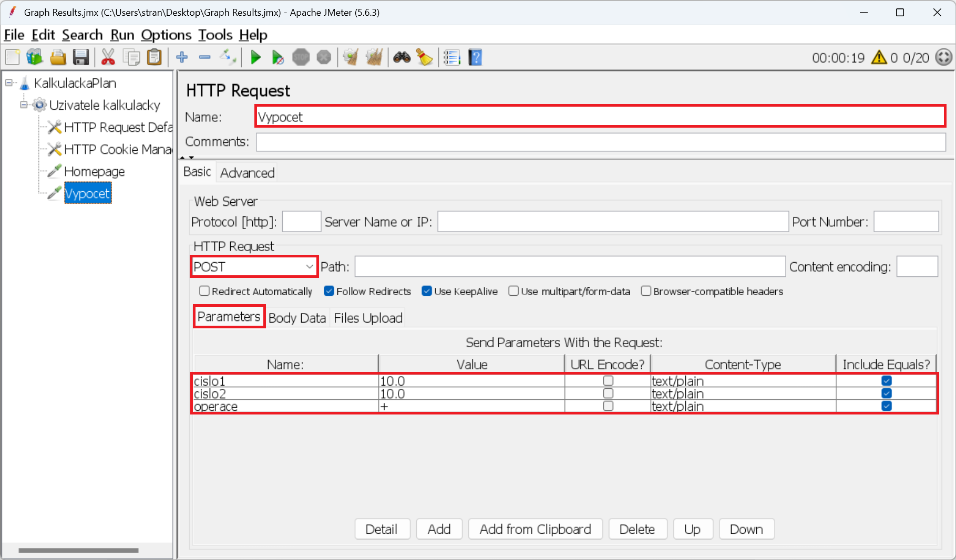
Task: Collapse the KalkulackaPlan tree node
Action: (9, 82)
